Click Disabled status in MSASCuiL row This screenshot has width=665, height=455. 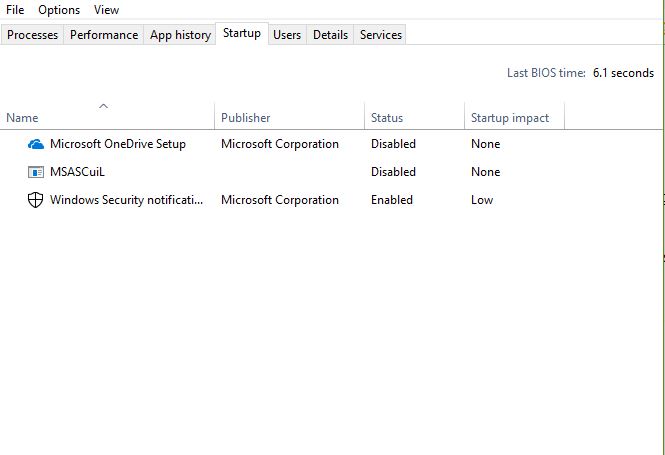(x=393, y=172)
